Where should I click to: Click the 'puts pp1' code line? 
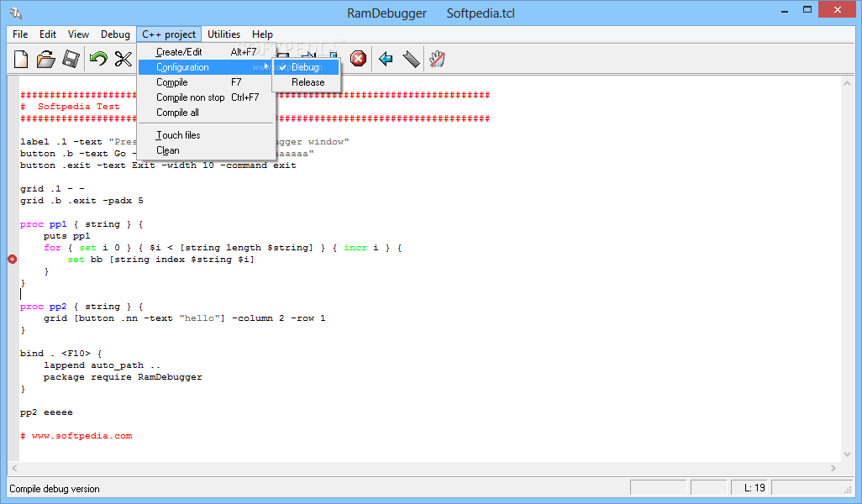tap(66, 236)
